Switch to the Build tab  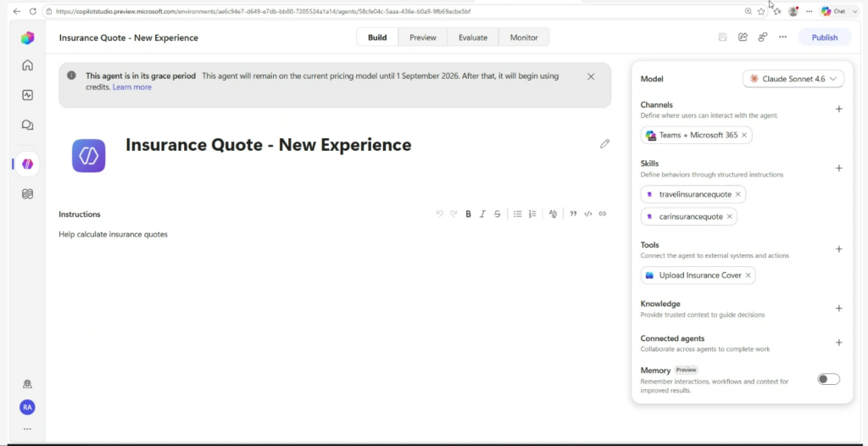click(377, 37)
